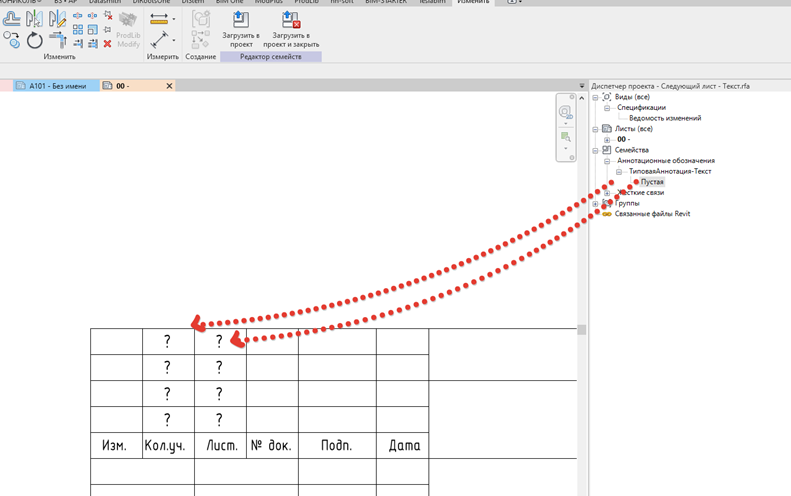Use Trim/Extend Single Element tool

coord(78,44)
